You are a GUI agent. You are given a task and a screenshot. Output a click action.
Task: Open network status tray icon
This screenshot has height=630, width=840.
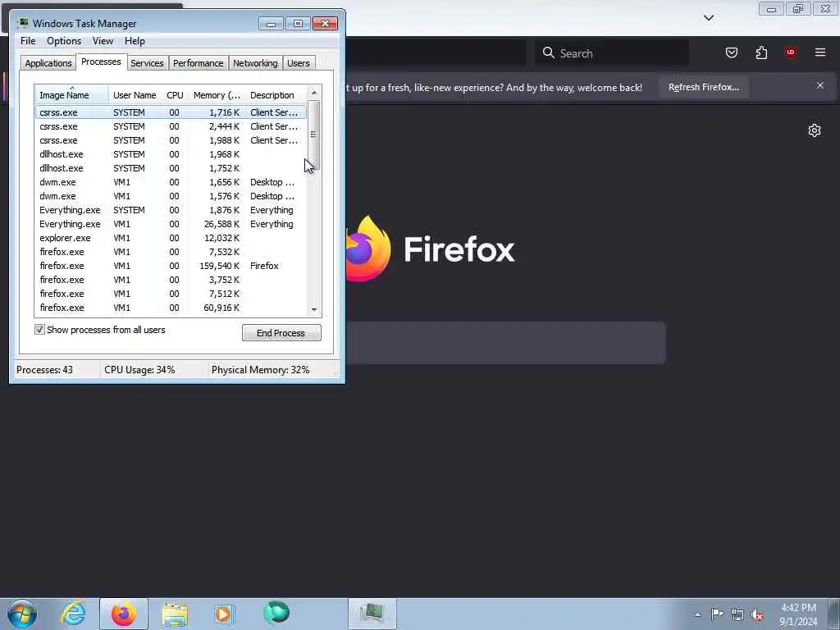pos(737,614)
